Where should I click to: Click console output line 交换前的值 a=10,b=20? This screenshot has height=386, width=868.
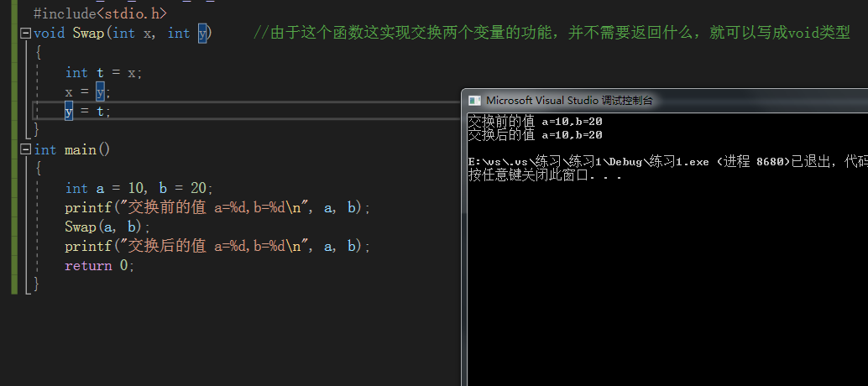[x=536, y=121]
